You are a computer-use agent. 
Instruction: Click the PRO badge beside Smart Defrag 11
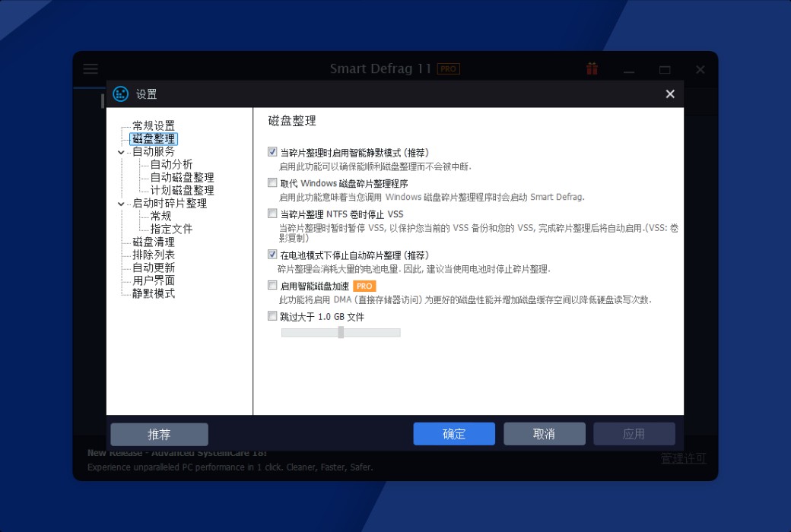449,68
